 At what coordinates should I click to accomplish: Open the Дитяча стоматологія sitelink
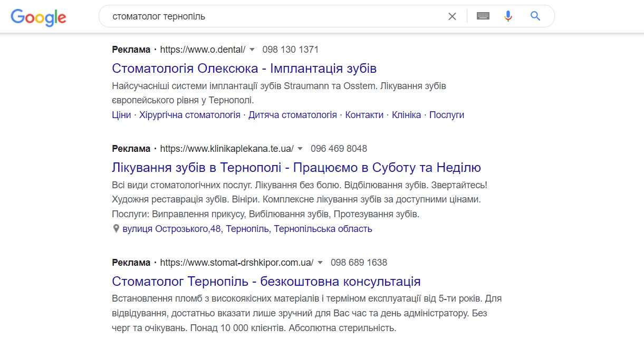[x=293, y=115]
